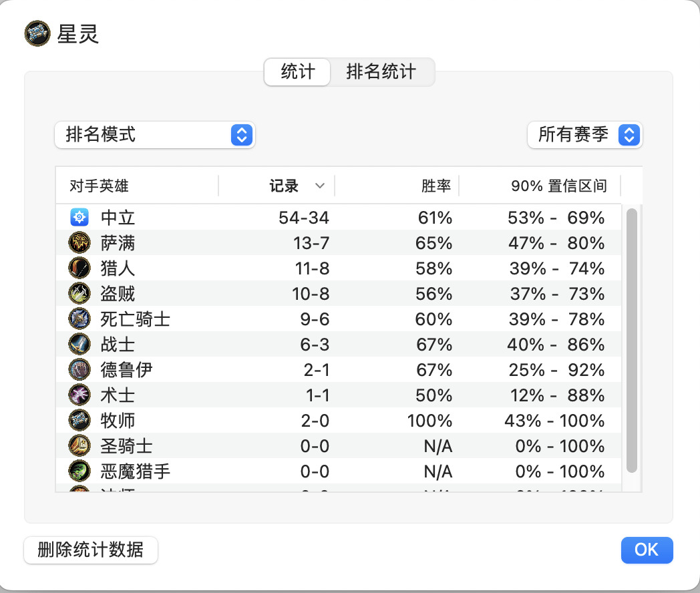This screenshot has height=593, width=700.
Task: Open the 所有赛季 season dropdown
Action: tap(585, 135)
